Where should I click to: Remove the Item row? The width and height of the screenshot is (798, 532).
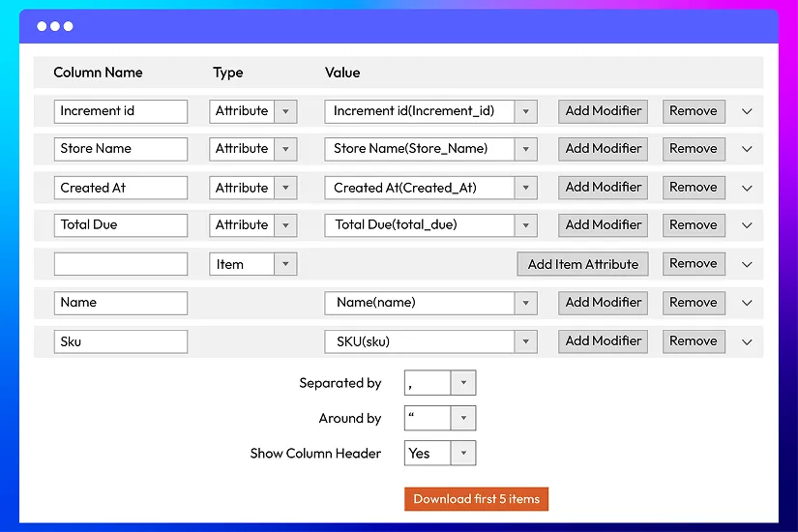pos(694,264)
